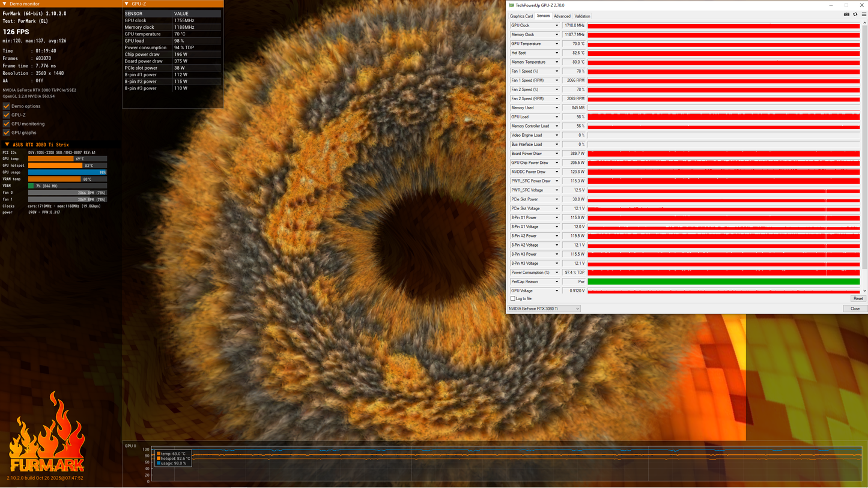Open the GPU Chip Power Draw dropdown
The width and height of the screenshot is (868, 488).
[x=557, y=163]
